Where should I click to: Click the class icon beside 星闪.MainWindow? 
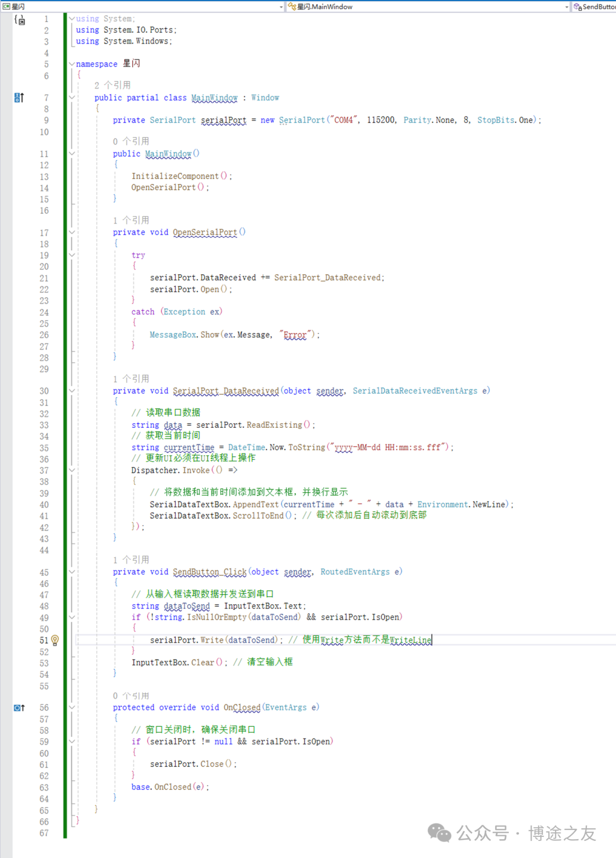[x=292, y=6]
